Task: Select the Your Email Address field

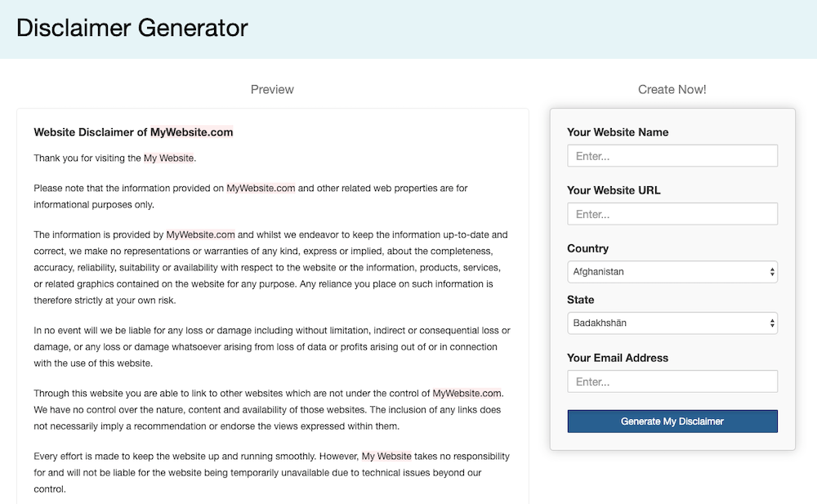Action: tap(672, 381)
